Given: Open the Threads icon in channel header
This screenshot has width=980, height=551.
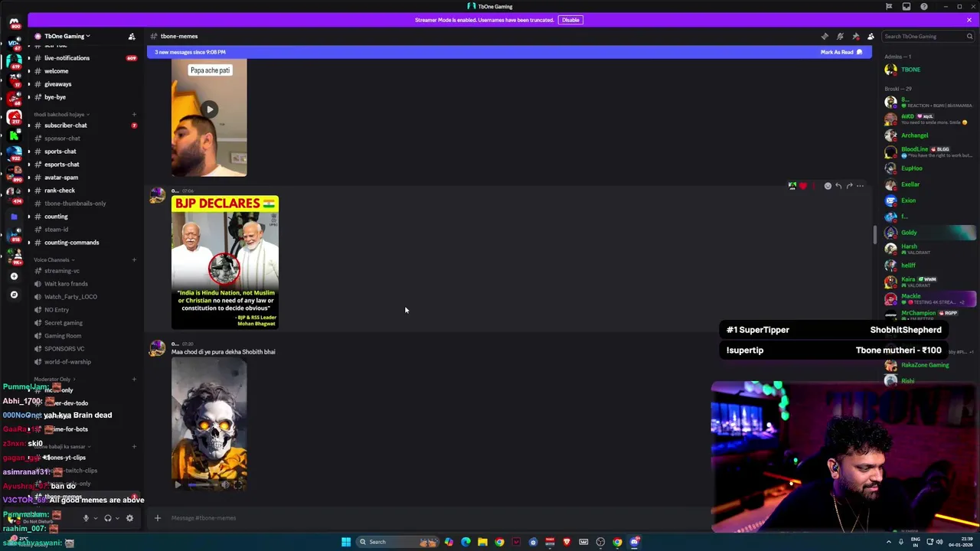Looking at the screenshot, I should click(x=825, y=36).
